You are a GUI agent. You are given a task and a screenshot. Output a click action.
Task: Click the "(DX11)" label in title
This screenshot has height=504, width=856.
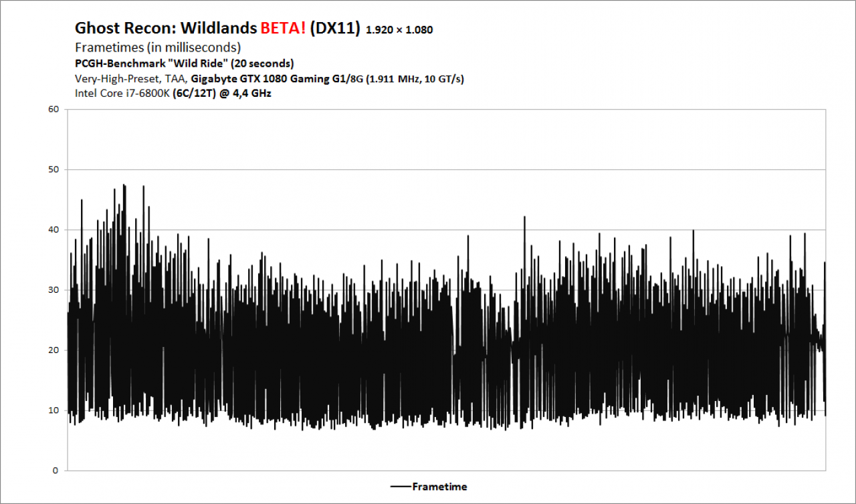pyautogui.click(x=336, y=28)
